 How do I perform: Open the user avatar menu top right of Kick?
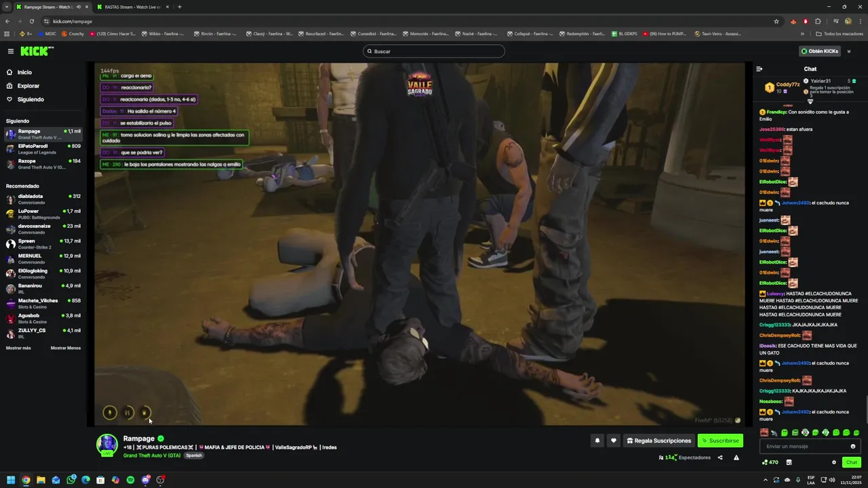[x=848, y=51]
